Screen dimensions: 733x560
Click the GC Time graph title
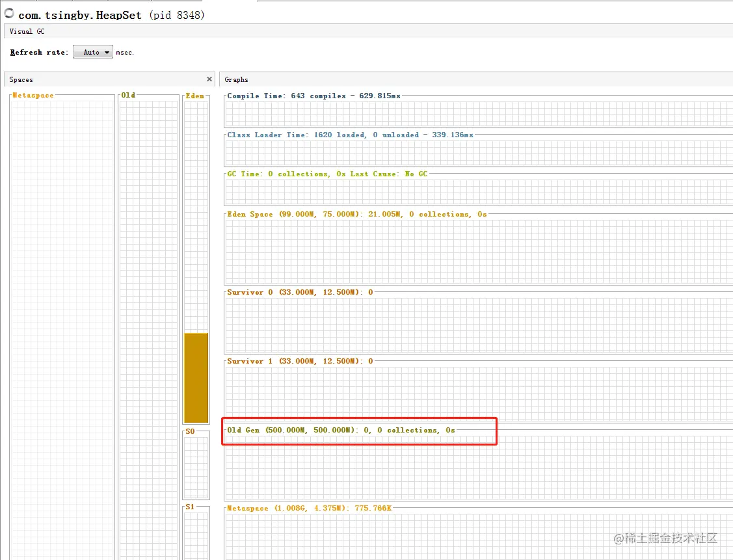(x=327, y=174)
